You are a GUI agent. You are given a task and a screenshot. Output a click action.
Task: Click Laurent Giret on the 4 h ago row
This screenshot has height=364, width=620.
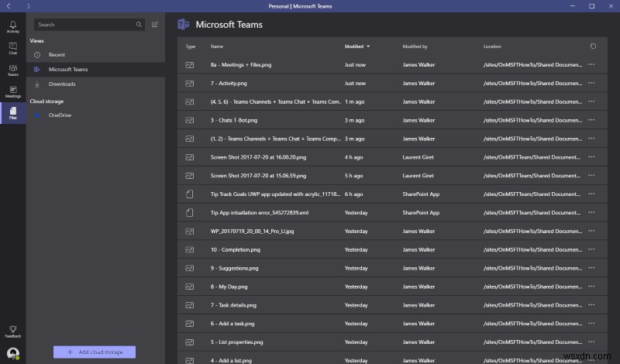pyautogui.click(x=418, y=157)
